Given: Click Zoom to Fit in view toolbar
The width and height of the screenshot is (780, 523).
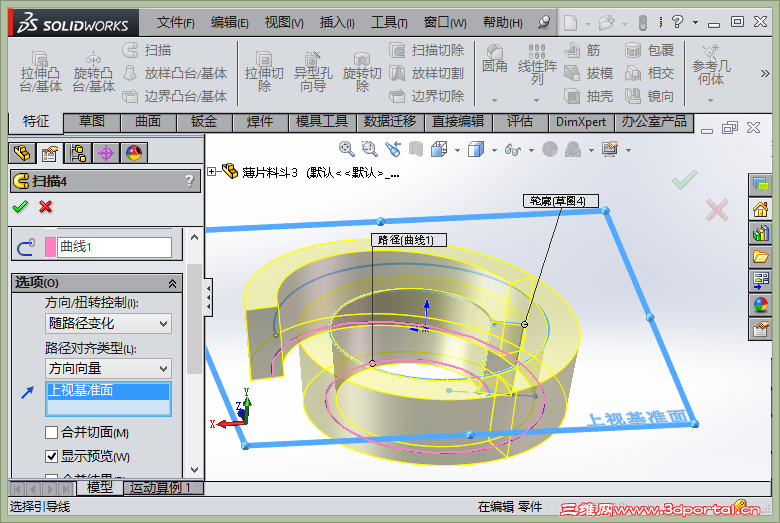Looking at the screenshot, I should [346, 149].
